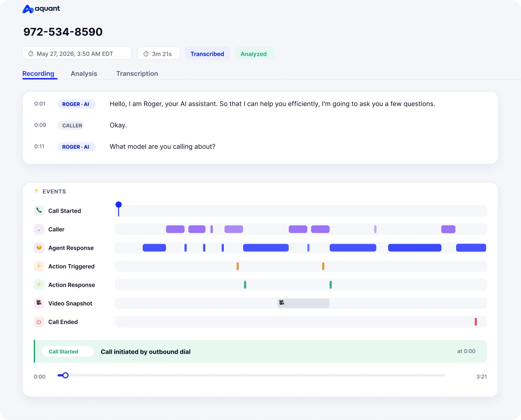Click the last blue Agent Response segment
Screen dimensions: 521x420
click(x=471, y=248)
